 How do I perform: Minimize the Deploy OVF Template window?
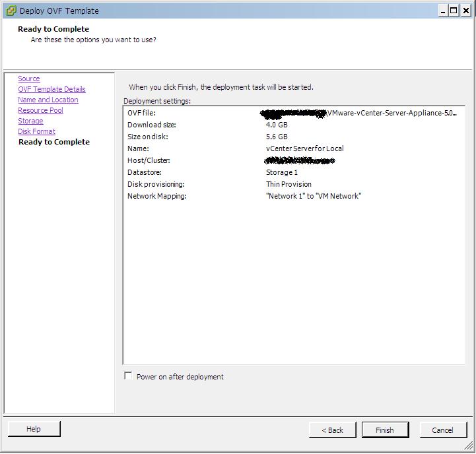click(x=443, y=11)
